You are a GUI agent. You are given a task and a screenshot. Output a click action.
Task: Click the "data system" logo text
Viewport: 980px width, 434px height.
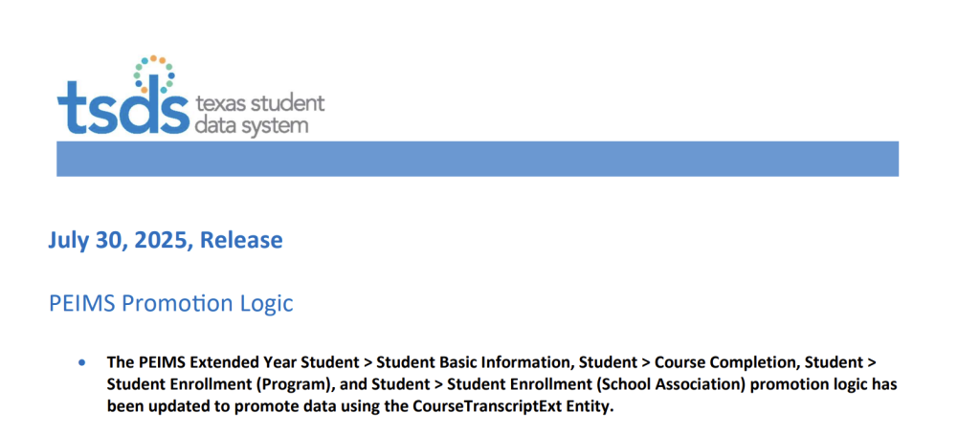tap(252, 125)
